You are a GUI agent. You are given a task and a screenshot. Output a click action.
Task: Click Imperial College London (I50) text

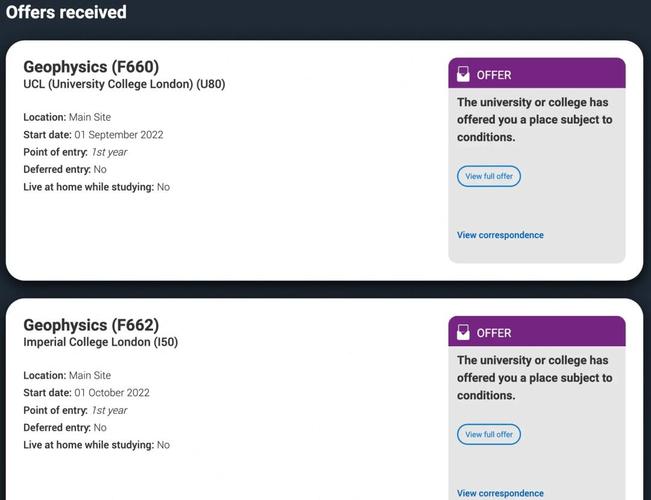(100, 342)
